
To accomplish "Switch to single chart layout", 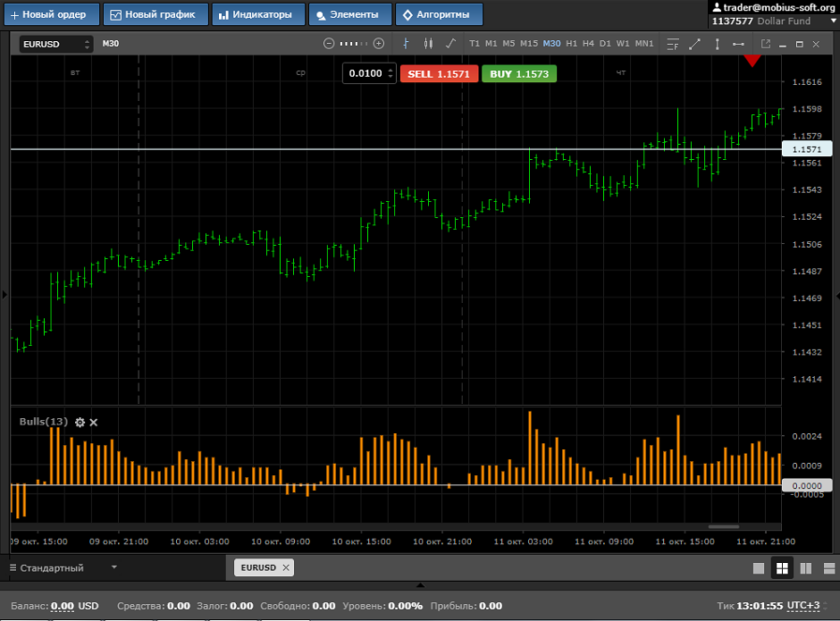I will click(759, 568).
